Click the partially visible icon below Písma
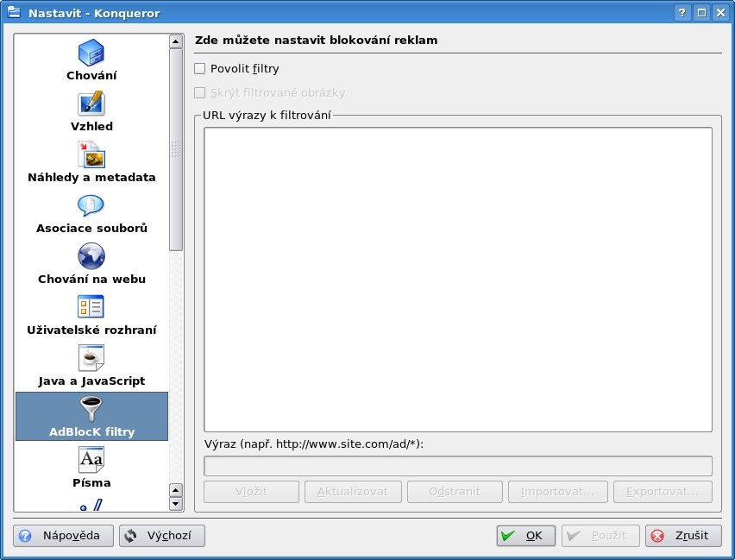735x560 pixels. pyautogui.click(x=91, y=505)
